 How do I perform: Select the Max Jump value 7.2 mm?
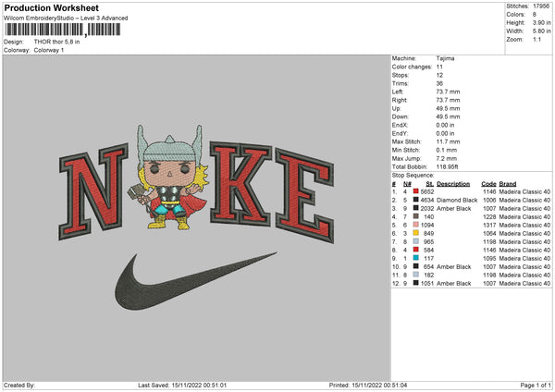click(447, 158)
